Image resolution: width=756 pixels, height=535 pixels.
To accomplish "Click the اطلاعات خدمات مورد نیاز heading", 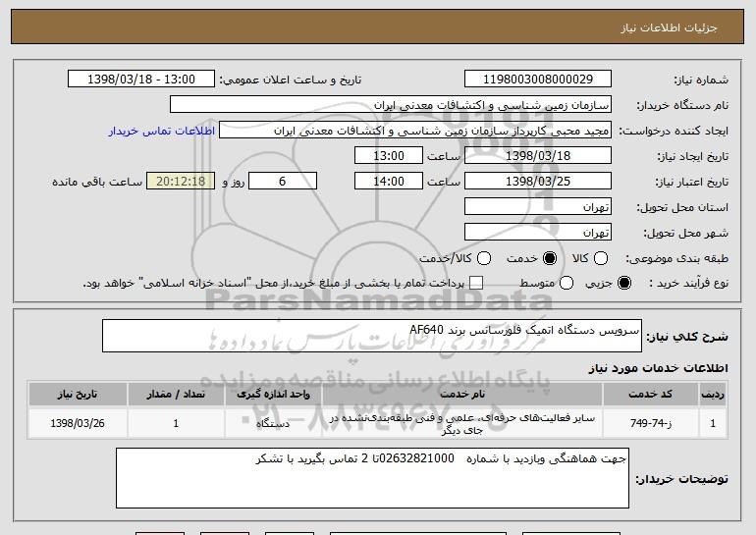I will (x=658, y=368).
